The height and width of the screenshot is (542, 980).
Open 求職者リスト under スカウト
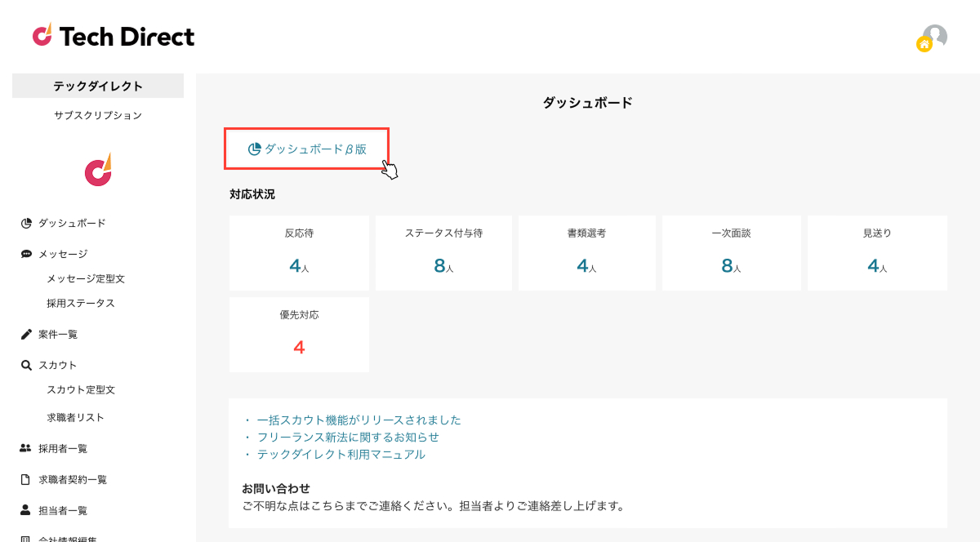[x=76, y=417]
